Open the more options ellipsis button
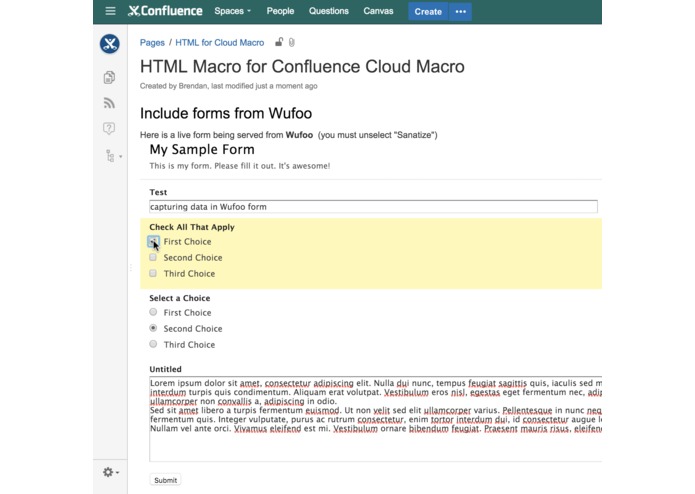695x494 pixels. [461, 12]
